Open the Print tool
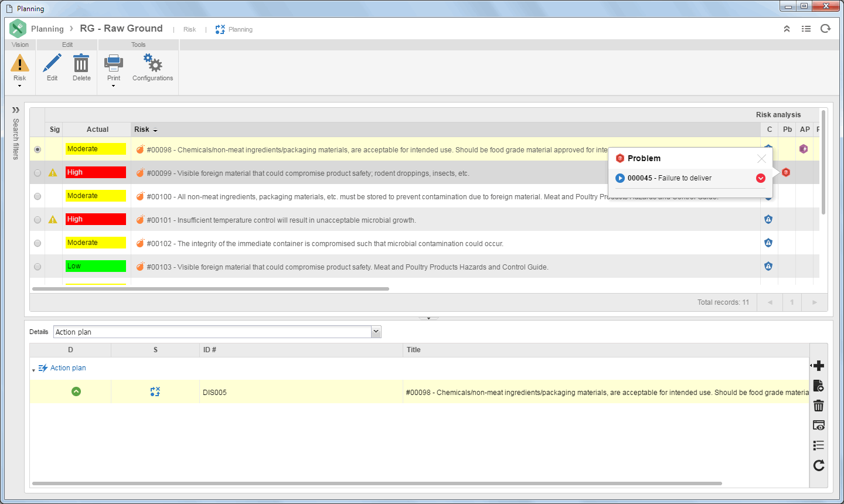844x504 pixels. tap(114, 67)
